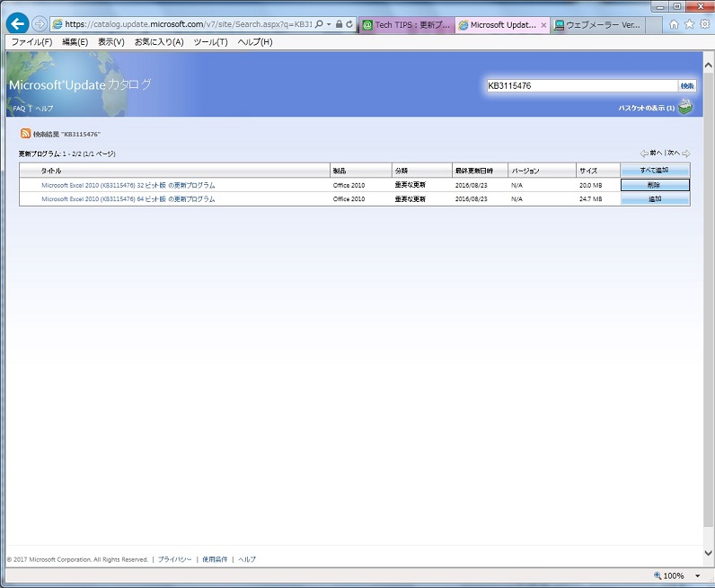Sort by the 最終更新日時 column header
The height and width of the screenshot is (588, 715).
tap(474, 171)
